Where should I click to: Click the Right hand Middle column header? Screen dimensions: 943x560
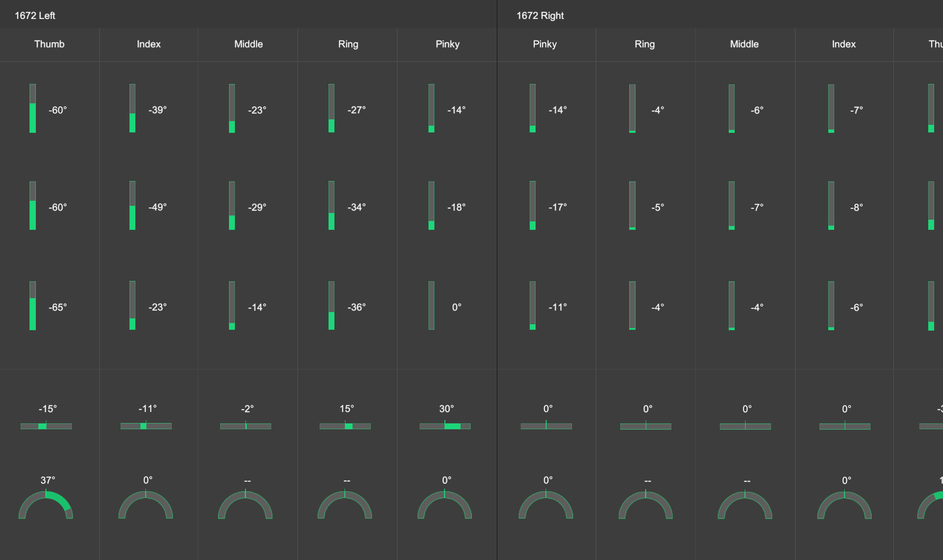tap(744, 44)
